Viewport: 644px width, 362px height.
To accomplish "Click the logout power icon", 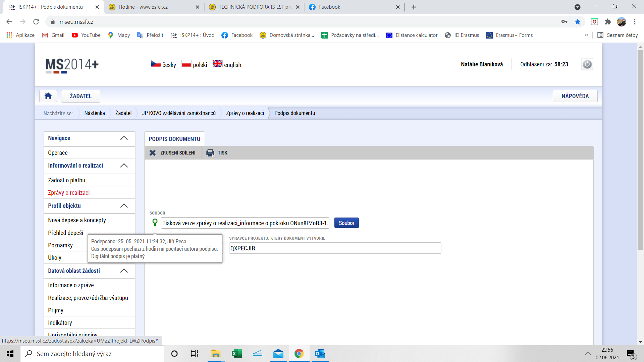I will tap(587, 64).
